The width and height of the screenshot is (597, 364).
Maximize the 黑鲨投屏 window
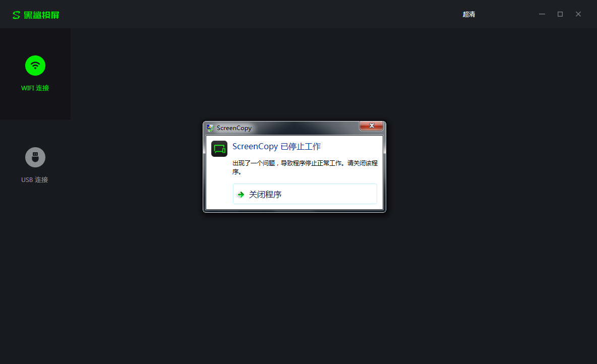pos(560,14)
